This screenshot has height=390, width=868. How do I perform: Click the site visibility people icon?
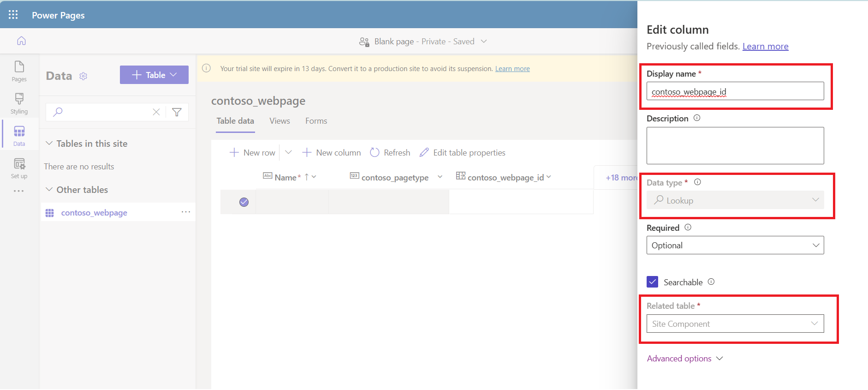tap(364, 42)
